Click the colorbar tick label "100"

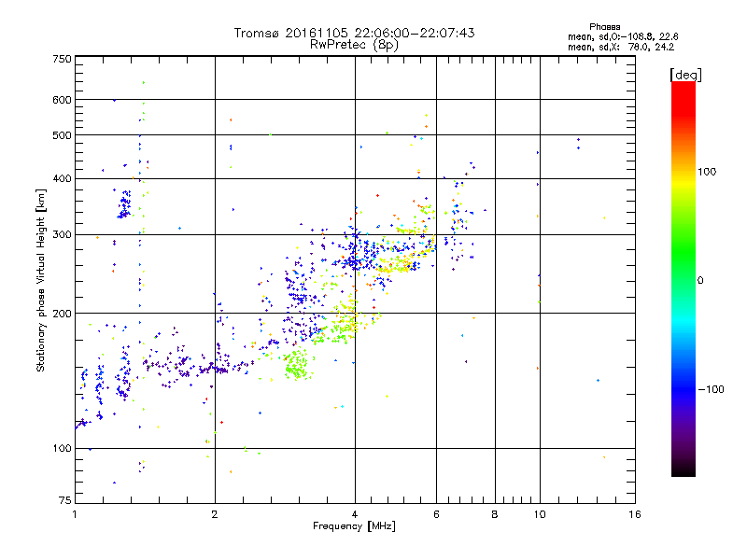coord(707,172)
